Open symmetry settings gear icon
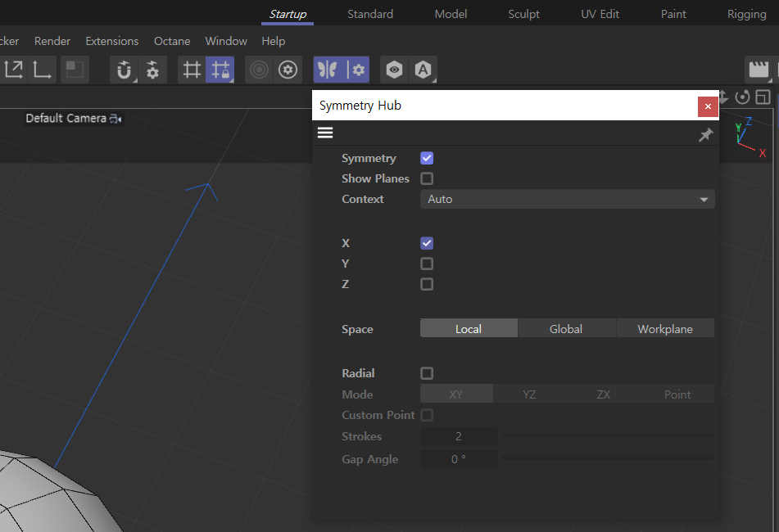This screenshot has width=779, height=532. (358, 70)
